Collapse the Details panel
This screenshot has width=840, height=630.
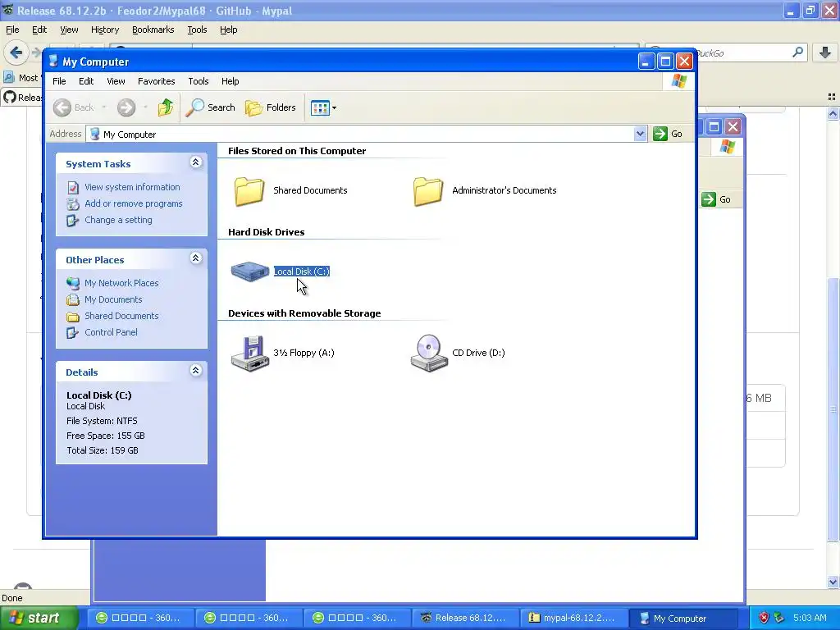(x=195, y=371)
